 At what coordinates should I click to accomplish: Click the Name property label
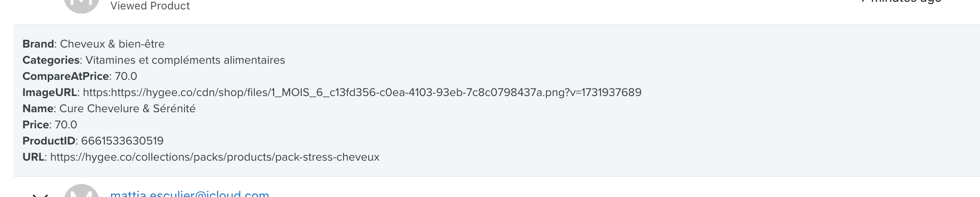[38, 109]
